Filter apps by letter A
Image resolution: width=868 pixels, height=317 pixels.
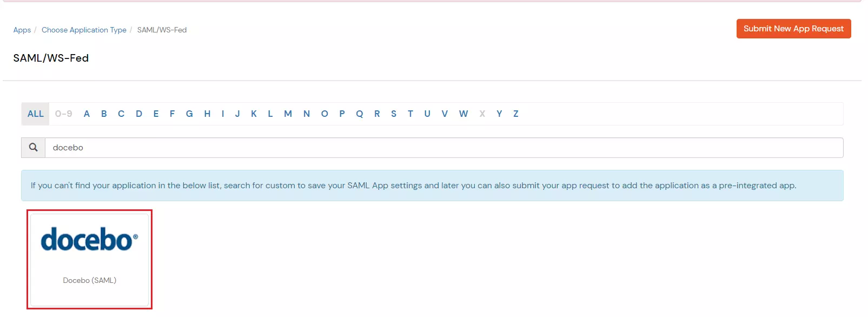[x=87, y=114]
